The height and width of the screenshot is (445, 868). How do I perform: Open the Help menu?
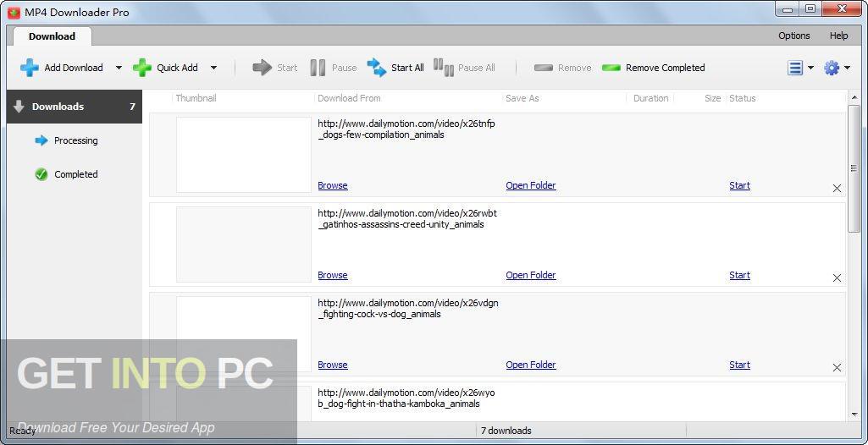838,36
